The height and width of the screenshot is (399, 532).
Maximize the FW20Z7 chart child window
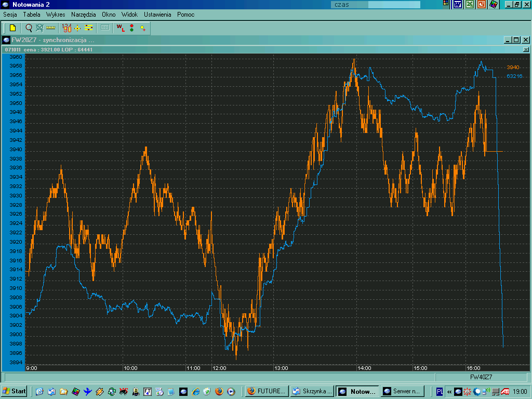(x=516, y=40)
